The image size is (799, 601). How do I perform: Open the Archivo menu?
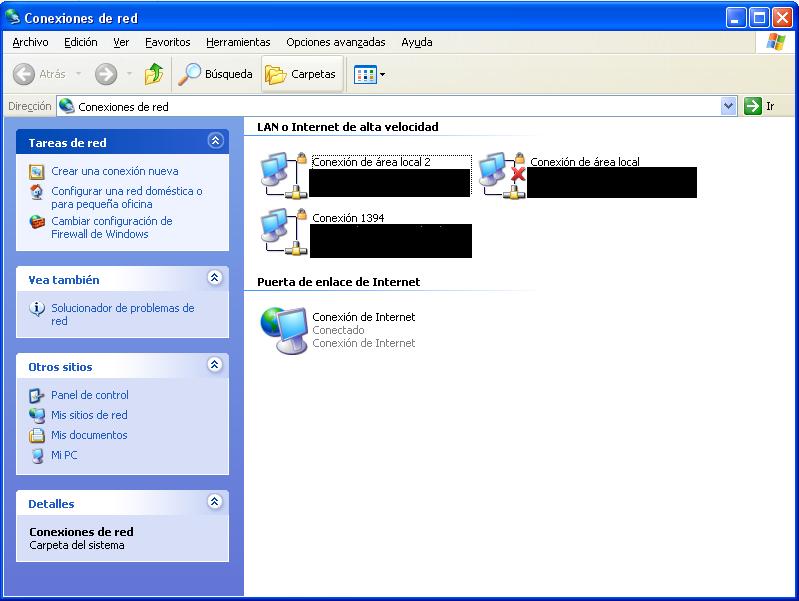coord(31,42)
